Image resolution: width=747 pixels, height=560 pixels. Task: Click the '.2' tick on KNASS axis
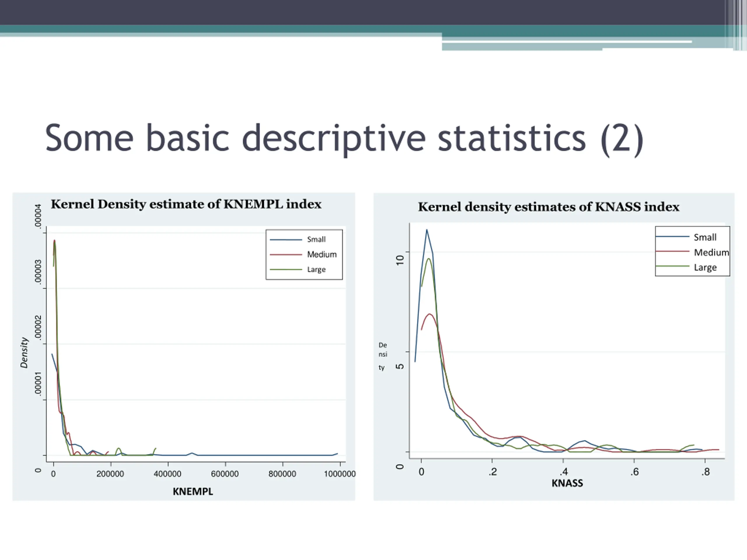click(493, 472)
